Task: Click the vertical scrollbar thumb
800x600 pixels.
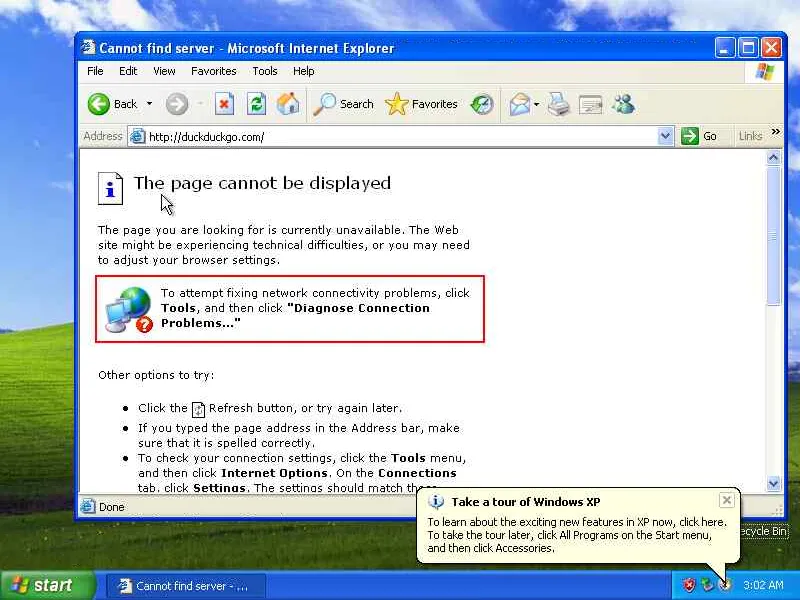Action: click(x=773, y=236)
